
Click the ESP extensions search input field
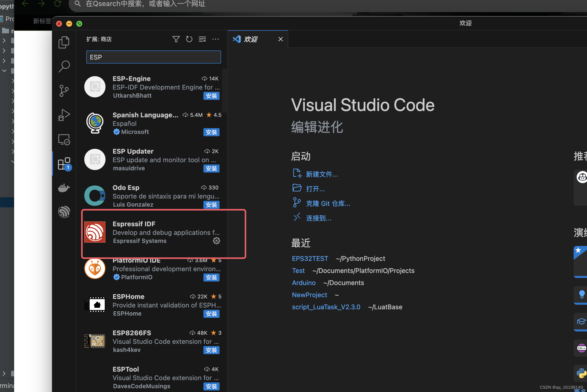point(153,57)
